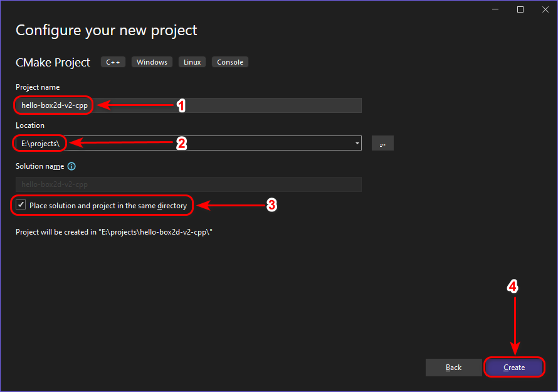Click the "Project will be created in" path text
Screen dimensions: 558x392
click(115, 232)
